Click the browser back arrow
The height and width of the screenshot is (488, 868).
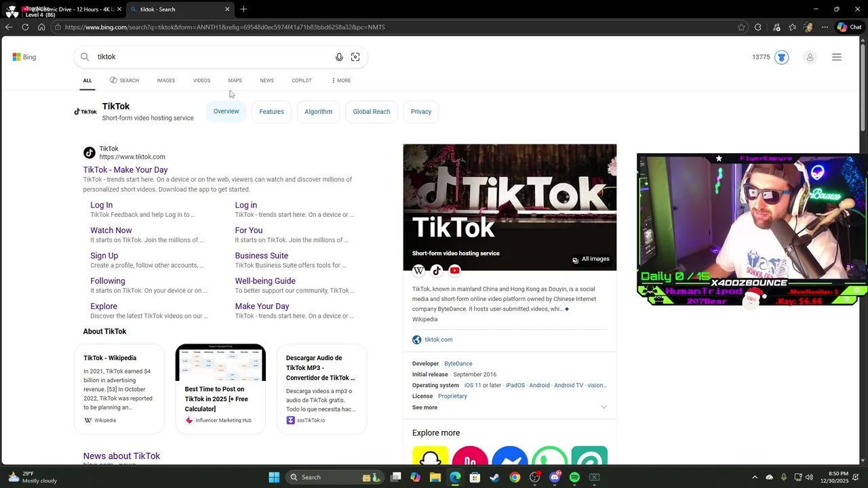pyautogui.click(x=9, y=27)
